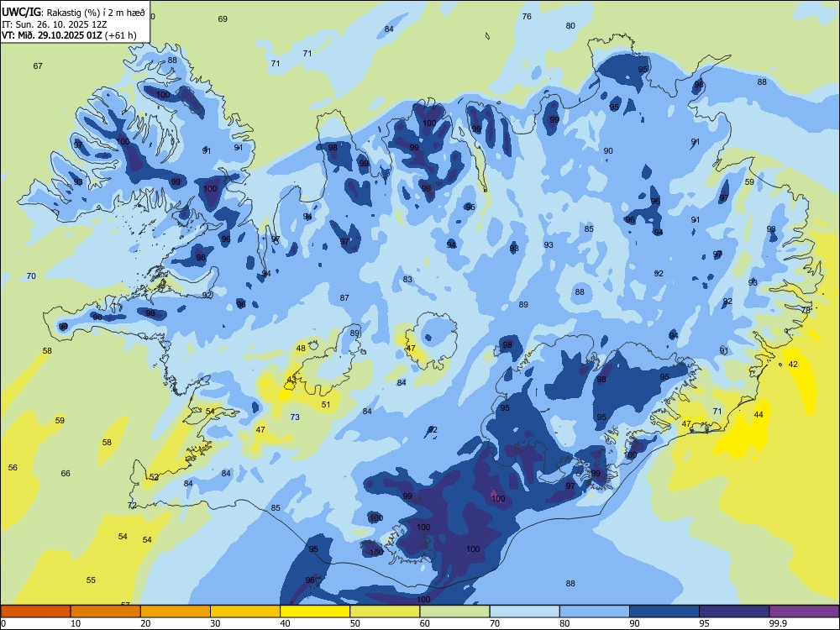This screenshot has width=840, height=630.
Task: Click the 'Rakastig (%) í 2 m hæð' label
Action: [96, 13]
